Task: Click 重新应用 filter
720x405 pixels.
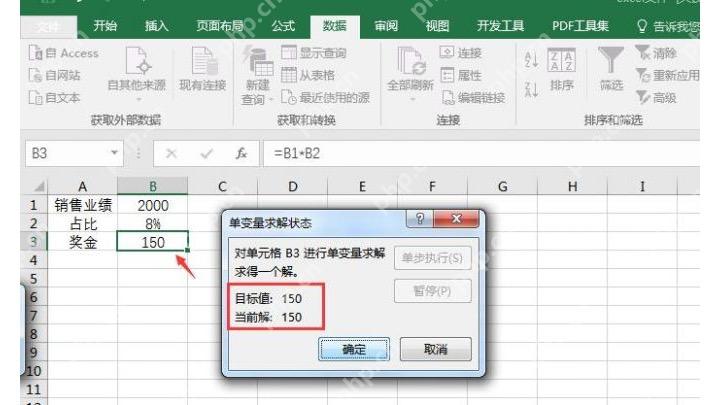Action: pyautogui.click(x=667, y=75)
